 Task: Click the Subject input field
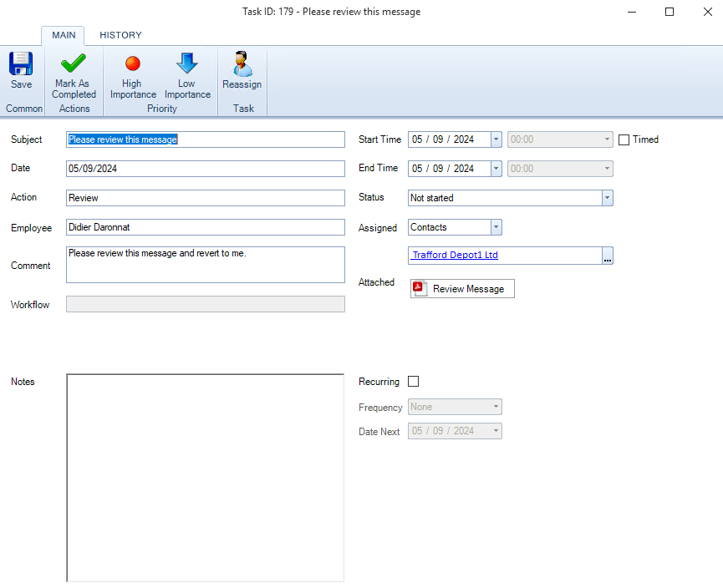click(206, 139)
